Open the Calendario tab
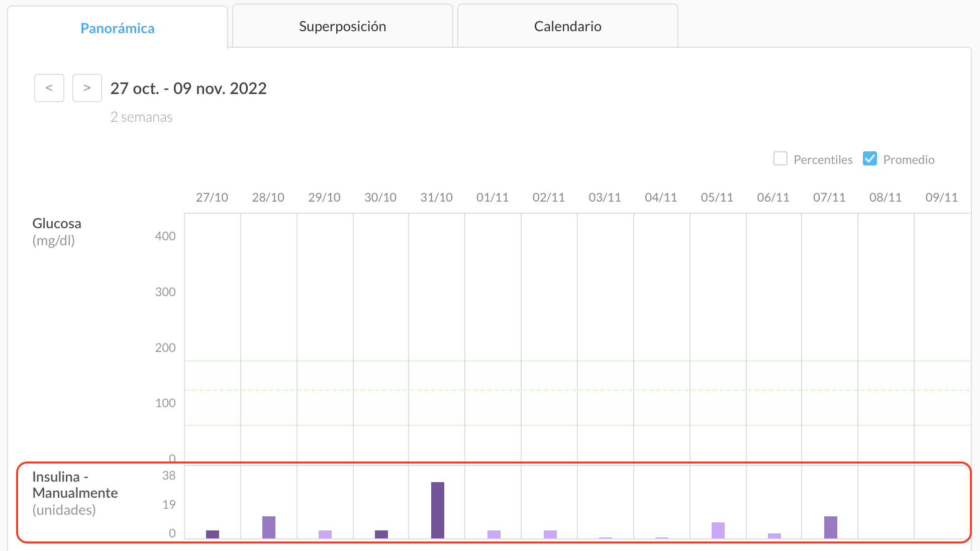This screenshot has width=980, height=551. [568, 26]
